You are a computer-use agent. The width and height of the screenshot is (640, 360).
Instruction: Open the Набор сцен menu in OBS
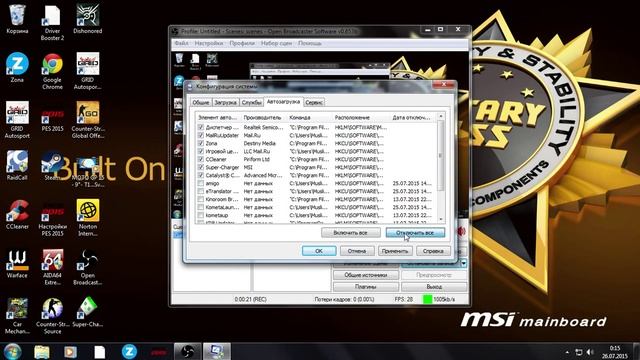coord(276,43)
